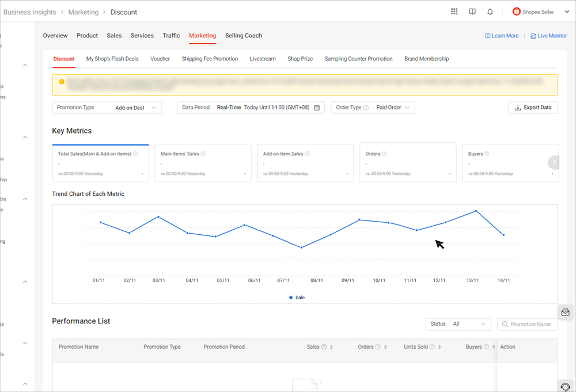
Task: Click info icon beside Add-on Item Sales
Action: (307, 154)
